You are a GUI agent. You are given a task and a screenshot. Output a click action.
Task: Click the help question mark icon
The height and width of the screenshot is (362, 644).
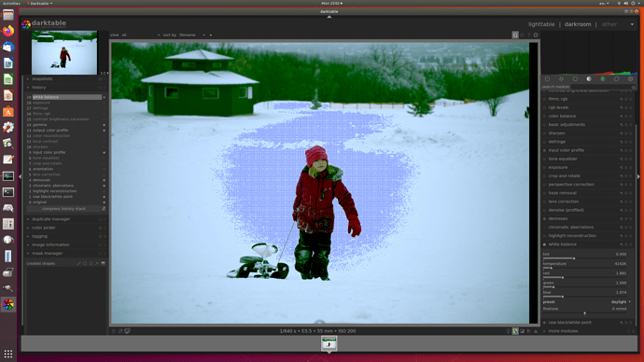click(x=529, y=35)
